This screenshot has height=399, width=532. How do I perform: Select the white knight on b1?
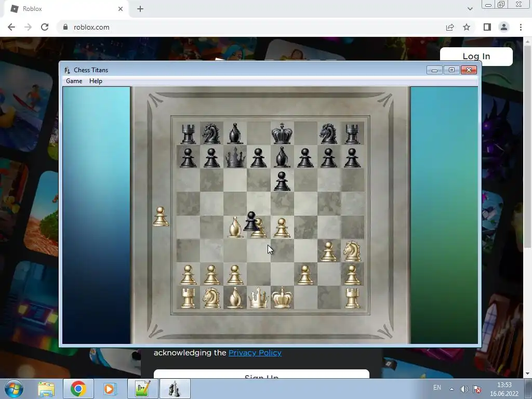pyautogui.click(x=211, y=298)
